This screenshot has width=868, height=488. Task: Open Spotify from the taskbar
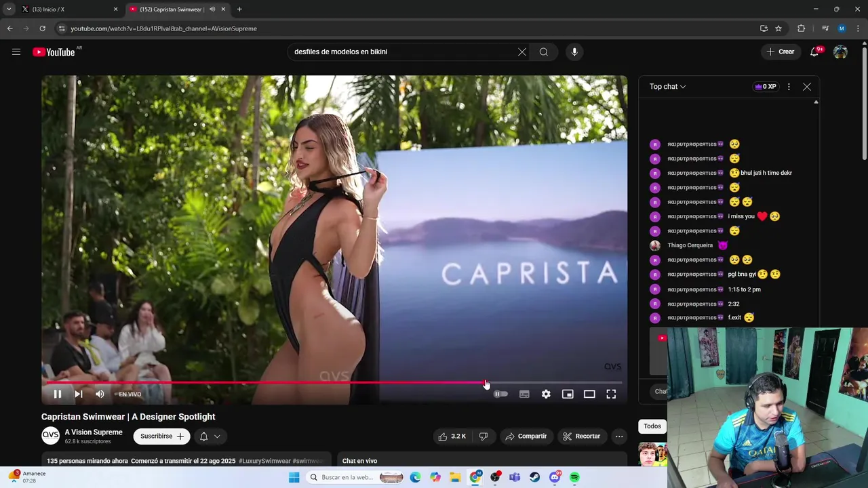pyautogui.click(x=574, y=477)
